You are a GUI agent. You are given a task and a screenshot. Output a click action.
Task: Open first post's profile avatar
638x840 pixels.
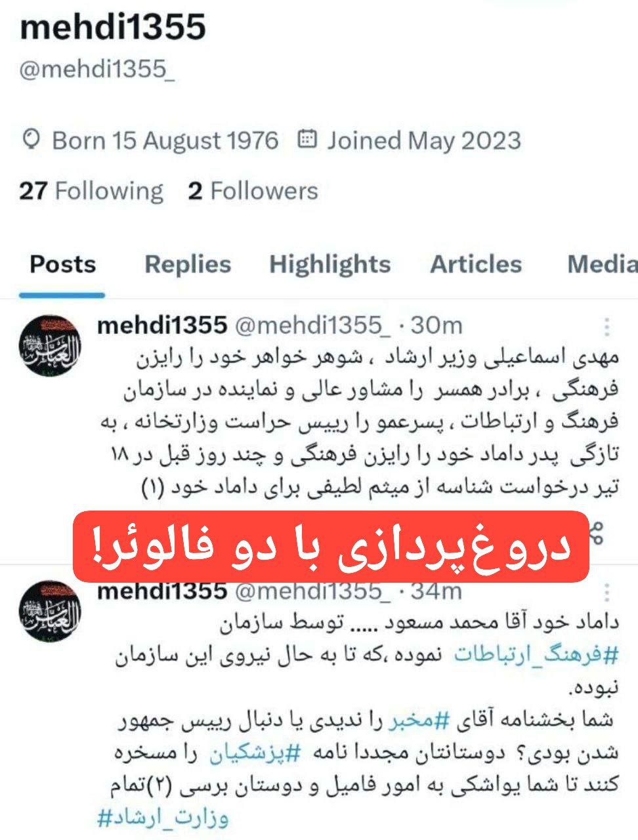pos(51,345)
